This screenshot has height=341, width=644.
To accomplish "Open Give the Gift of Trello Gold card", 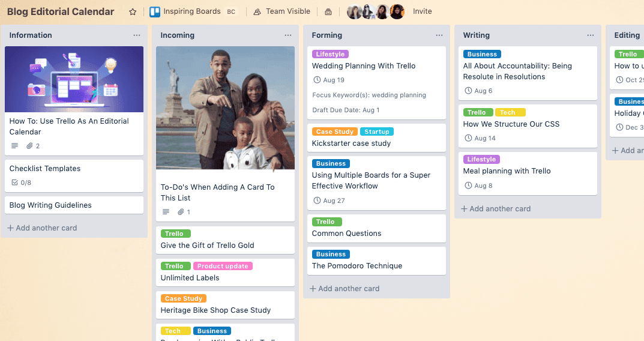I will tap(225, 240).
